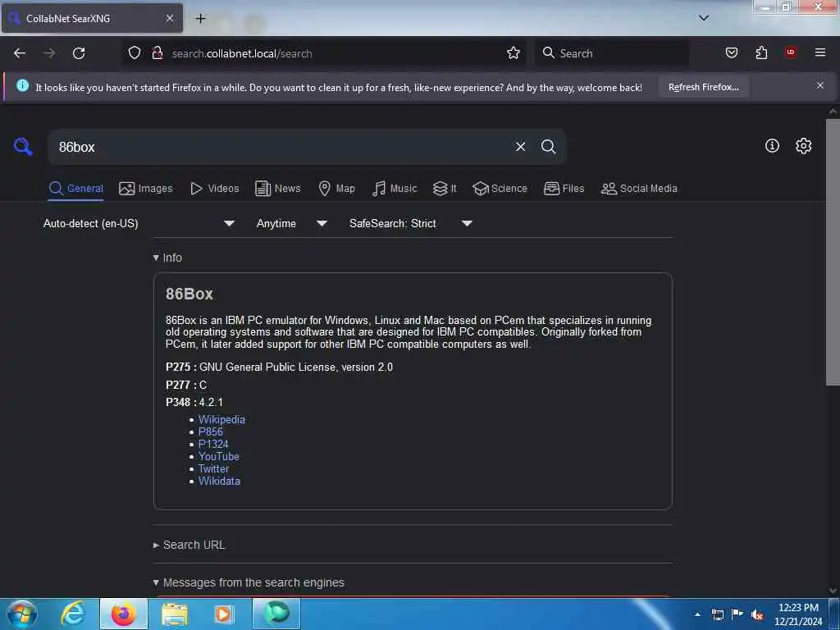Open the SafeSearch: Strict dropdown
Screen dimensions: 840x630
410,223
